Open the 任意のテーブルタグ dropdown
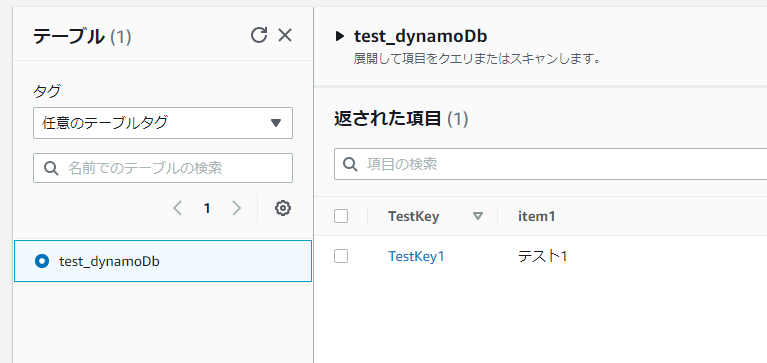The width and height of the screenshot is (767, 363). (163, 123)
